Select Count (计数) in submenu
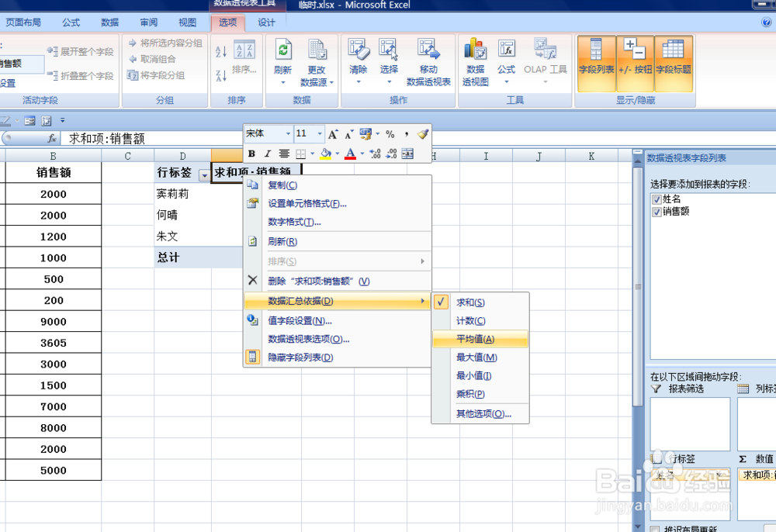 pos(480,321)
